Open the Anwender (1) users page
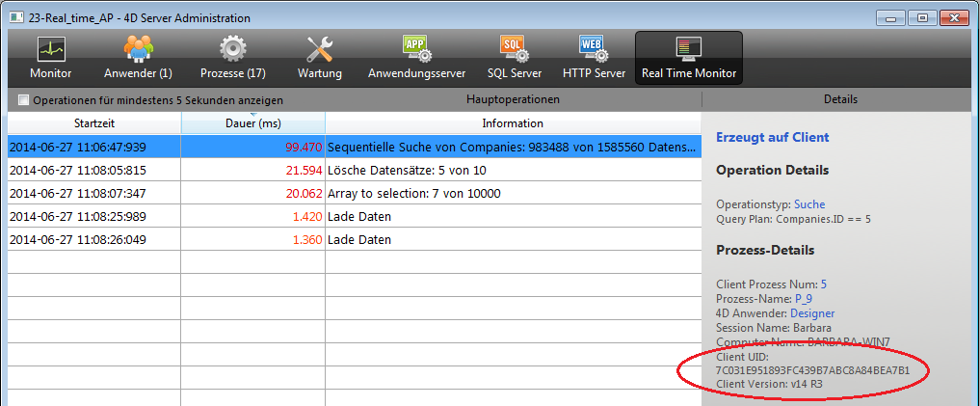980x406 pixels. (138, 58)
